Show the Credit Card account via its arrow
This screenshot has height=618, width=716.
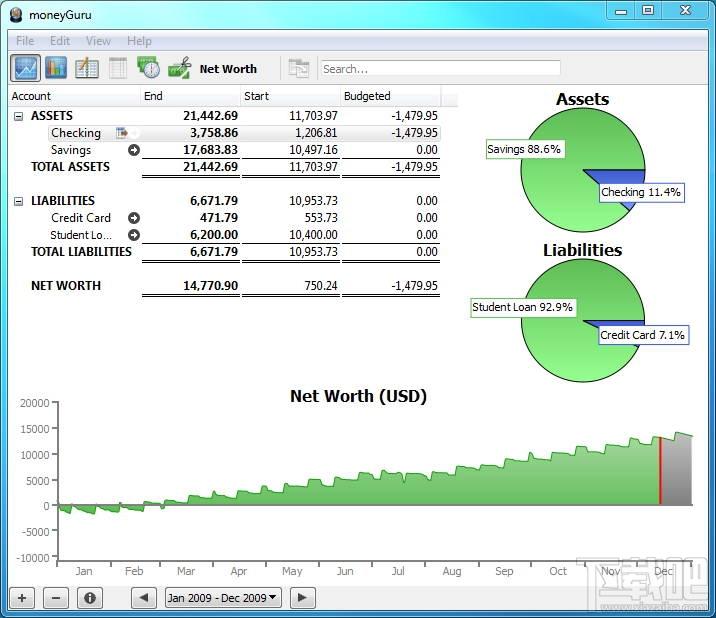tap(134, 218)
